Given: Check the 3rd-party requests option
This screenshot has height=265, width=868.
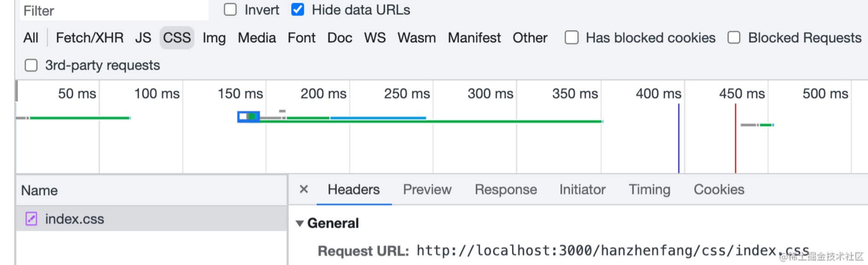Looking at the screenshot, I should (31, 65).
